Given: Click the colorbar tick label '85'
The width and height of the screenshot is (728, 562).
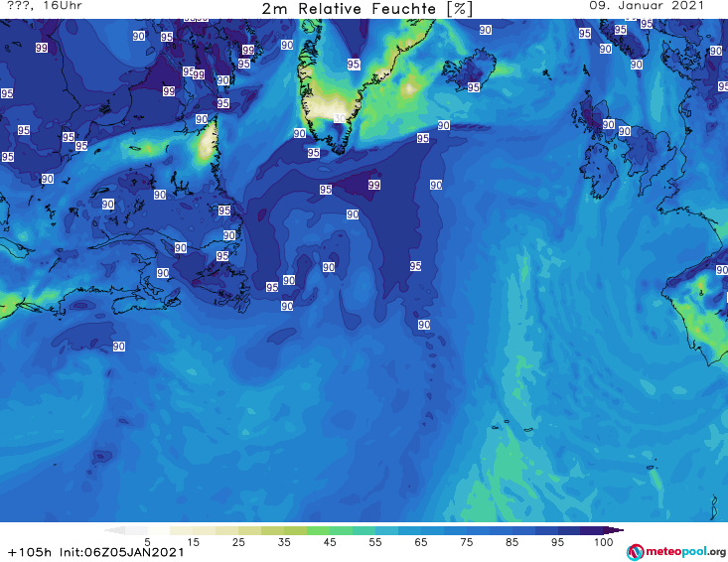Looking at the screenshot, I should pos(512,542).
